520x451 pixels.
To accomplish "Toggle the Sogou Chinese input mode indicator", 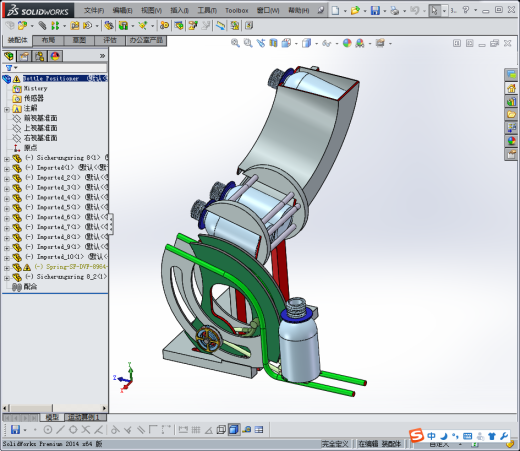I will pyautogui.click(x=431, y=436).
